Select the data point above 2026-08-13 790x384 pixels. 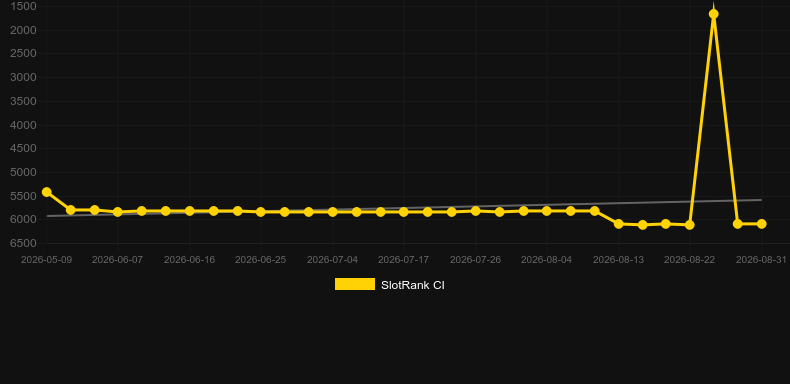pyautogui.click(x=619, y=224)
